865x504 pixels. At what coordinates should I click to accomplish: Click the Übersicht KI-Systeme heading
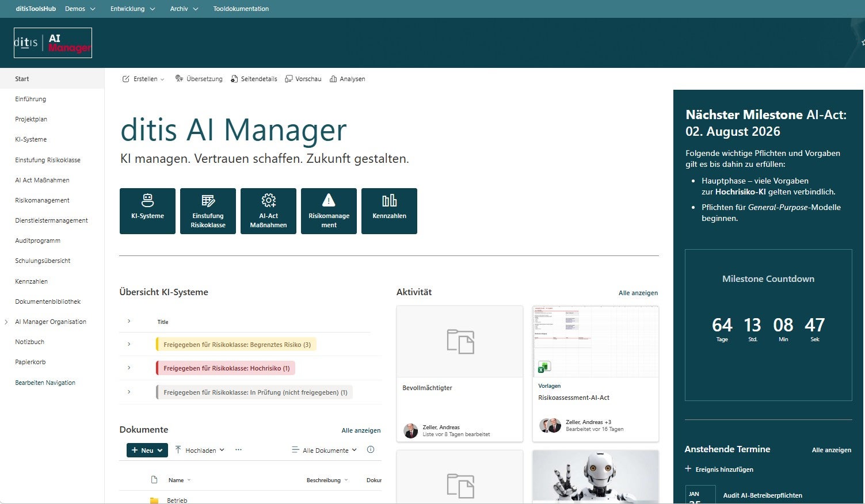163,292
